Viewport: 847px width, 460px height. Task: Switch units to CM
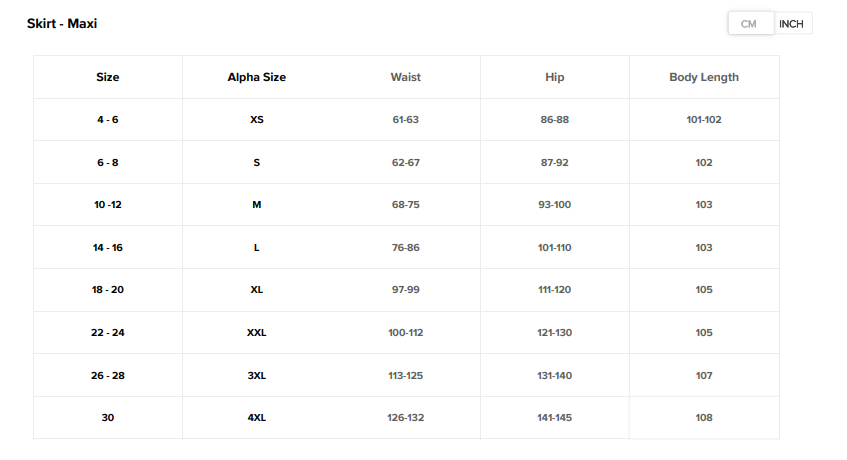point(750,24)
